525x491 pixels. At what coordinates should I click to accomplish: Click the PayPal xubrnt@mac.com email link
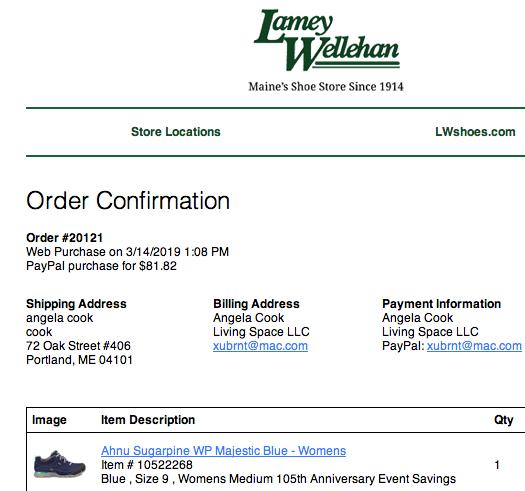click(474, 346)
